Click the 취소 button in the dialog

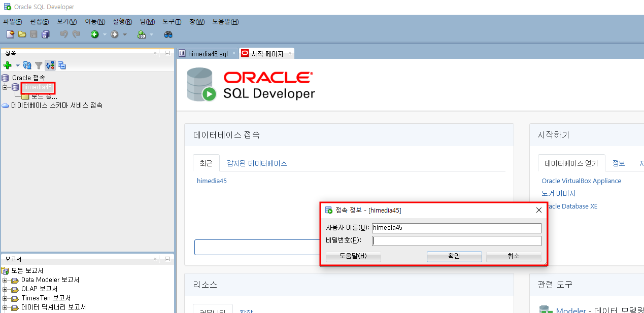(x=514, y=256)
